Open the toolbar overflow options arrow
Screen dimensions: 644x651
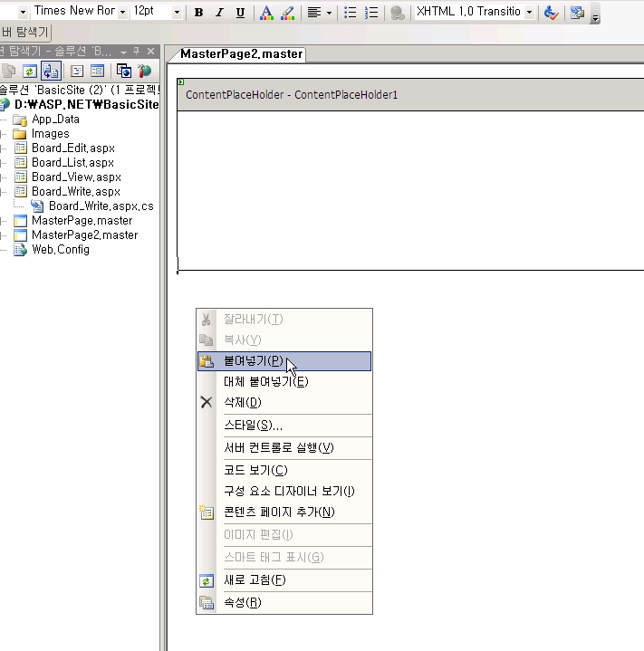click(595, 17)
